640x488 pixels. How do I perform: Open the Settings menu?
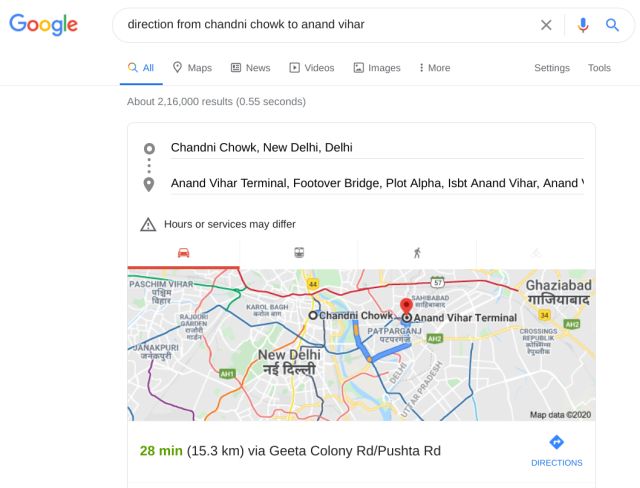(552, 68)
